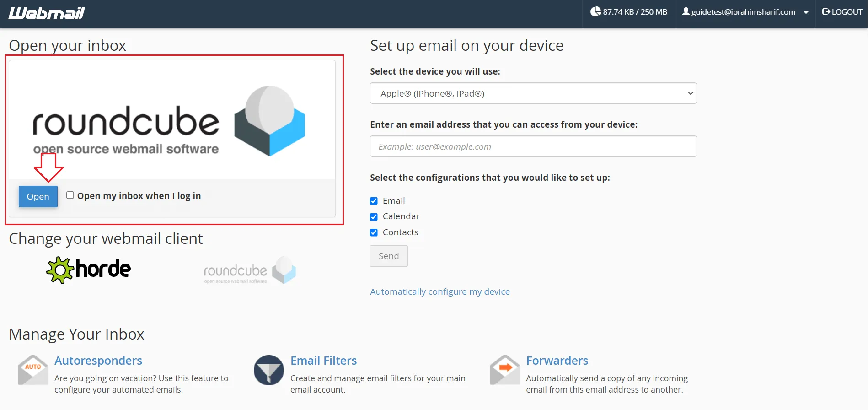Click the Autoresponders envelope icon

(33, 370)
